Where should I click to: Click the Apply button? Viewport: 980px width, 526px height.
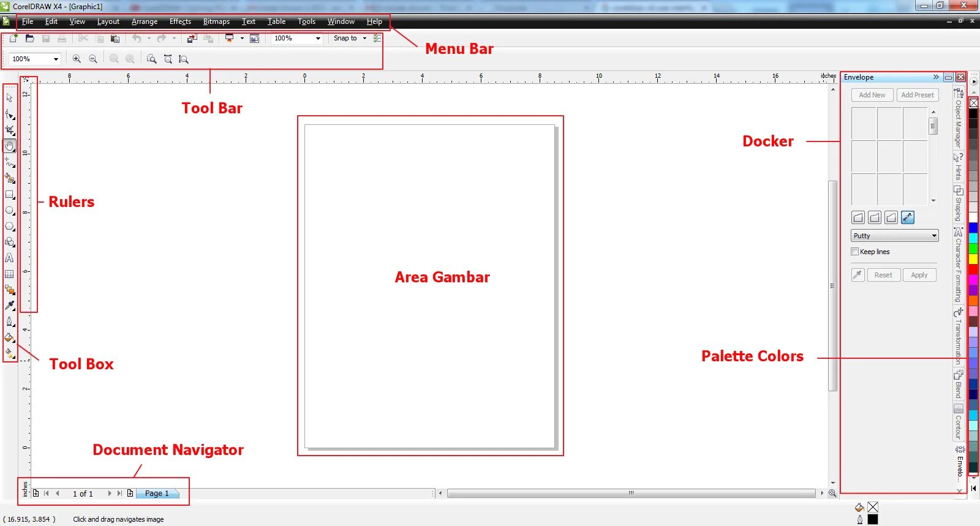click(x=919, y=275)
